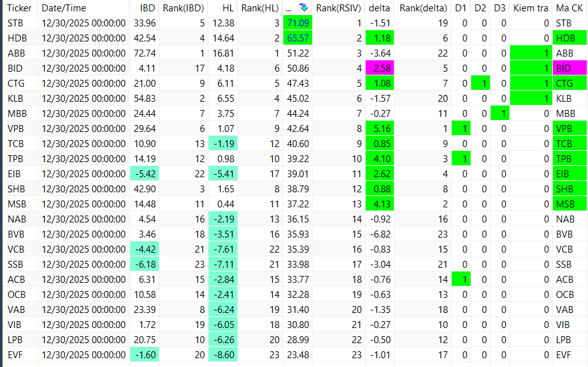The image size is (588, 367).
Task: Select the MSB ticker in the Ticker column
Action: pos(17,204)
